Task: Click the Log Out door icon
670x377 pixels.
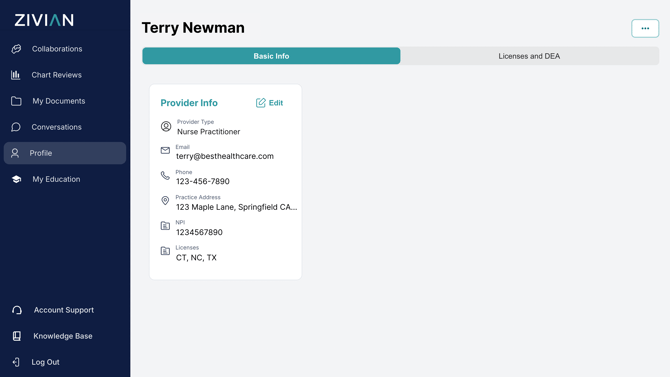Action: (16, 362)
